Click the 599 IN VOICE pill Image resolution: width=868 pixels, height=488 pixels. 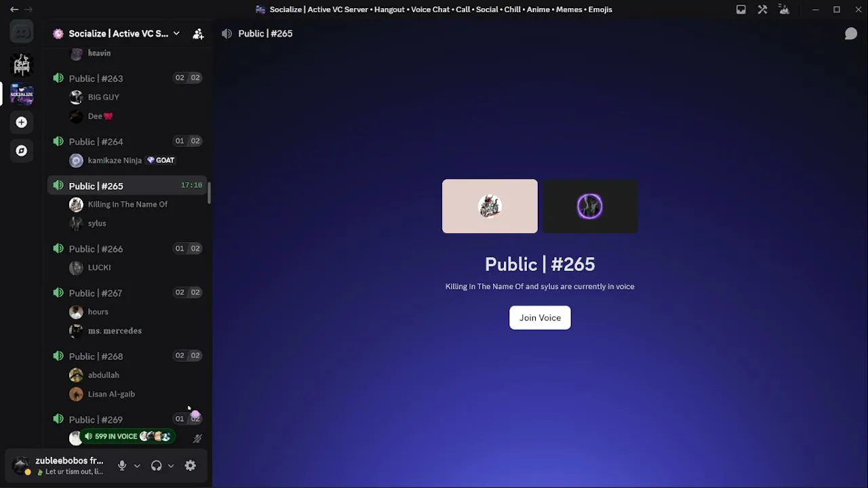[127, 436]
